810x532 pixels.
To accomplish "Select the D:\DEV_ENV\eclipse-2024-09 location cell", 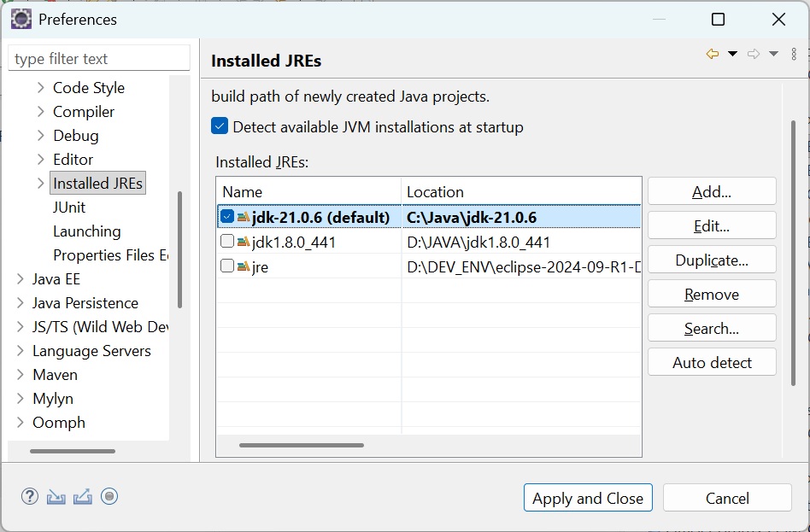I will [x=523, y=267].
